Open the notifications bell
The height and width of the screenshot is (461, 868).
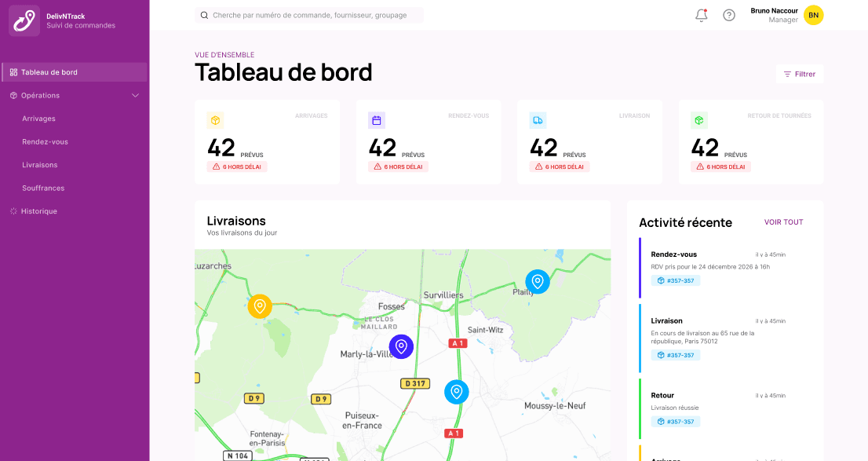point(702,15)
